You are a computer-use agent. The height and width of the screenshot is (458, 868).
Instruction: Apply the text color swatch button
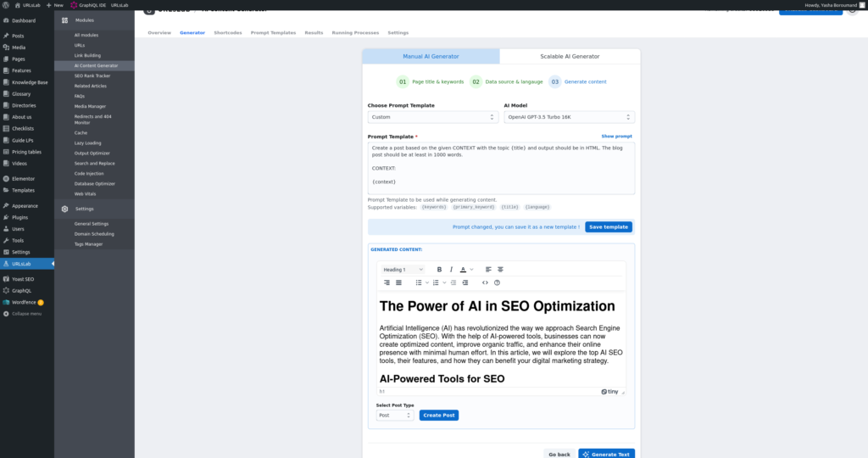[x=464, y=270]
